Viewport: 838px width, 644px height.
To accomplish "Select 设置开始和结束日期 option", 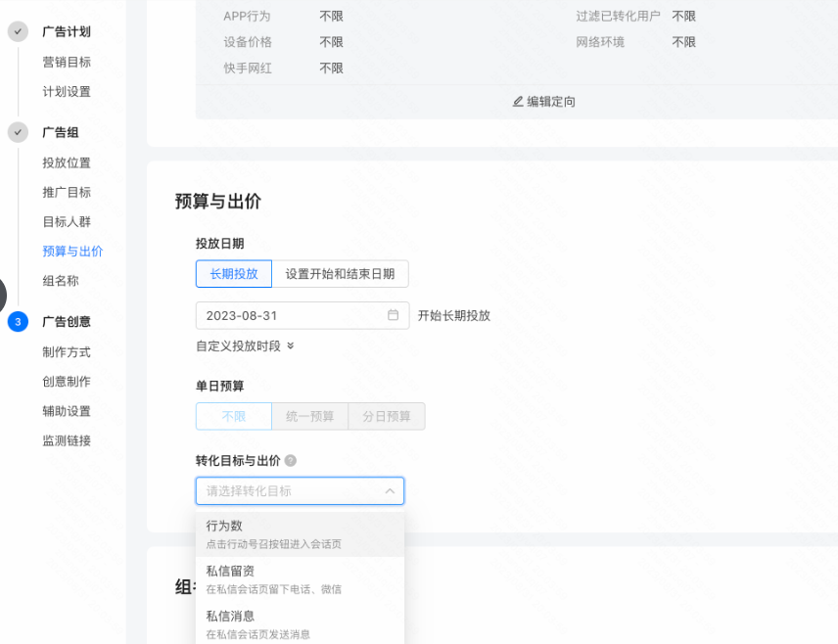I will 340,274.
